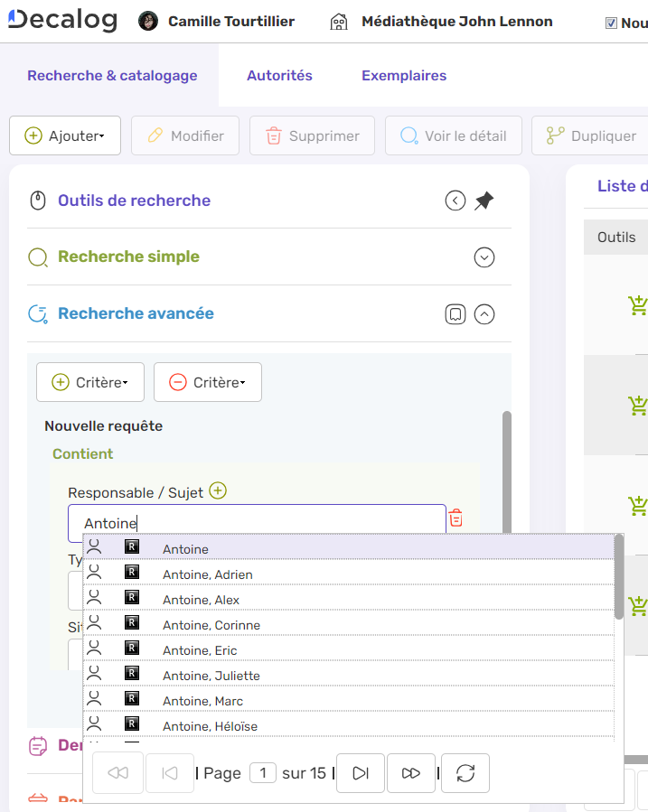Viewport: 648px width, 812px height.
Task: Select suggestion 'Antoine, Marc'
Action: tap(349, 700)
